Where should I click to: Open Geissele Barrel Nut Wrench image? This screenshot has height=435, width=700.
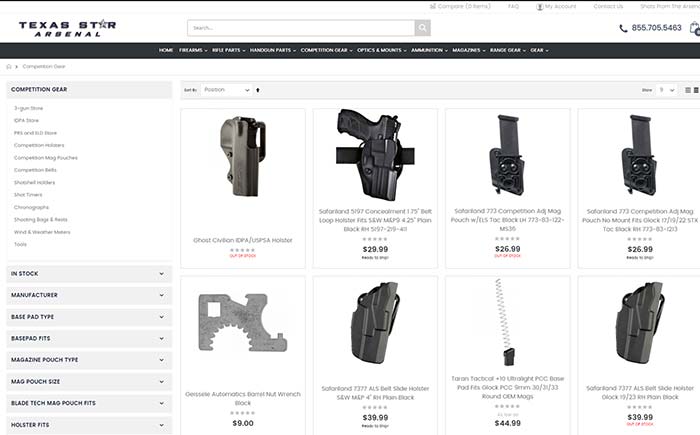tap(243, 322)
